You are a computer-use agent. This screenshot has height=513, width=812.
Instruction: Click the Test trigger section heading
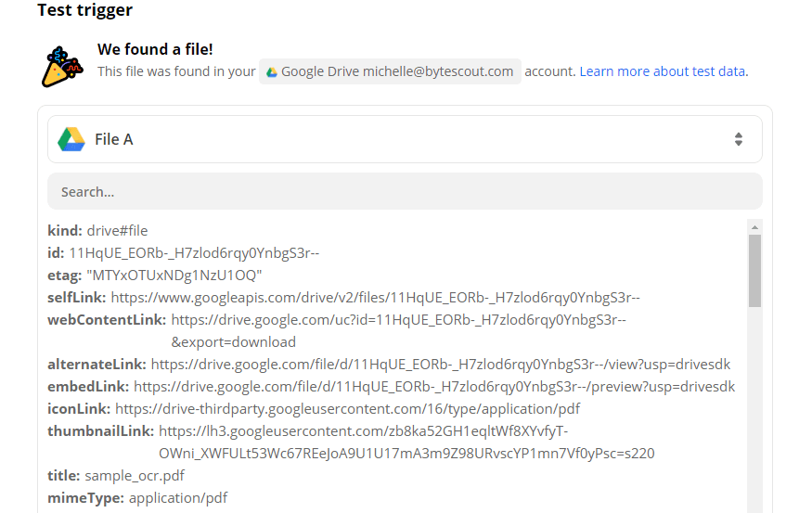pos(84,11)
